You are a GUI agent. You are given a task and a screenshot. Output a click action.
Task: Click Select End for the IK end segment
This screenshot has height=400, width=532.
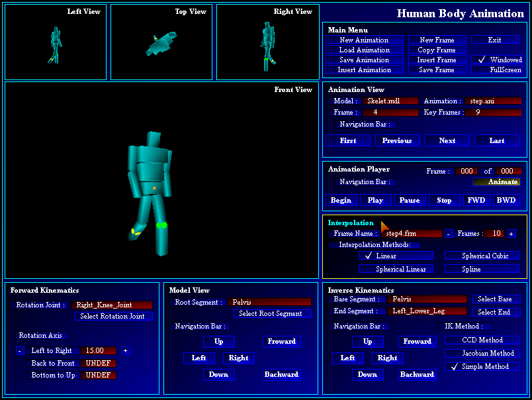click(497, 312)
